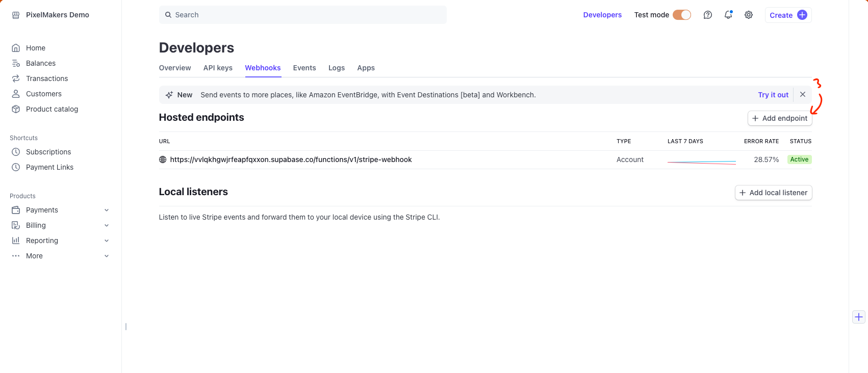Click the ERROR RATE column header
Screen dimensions: 868x373
click(761, 141)
